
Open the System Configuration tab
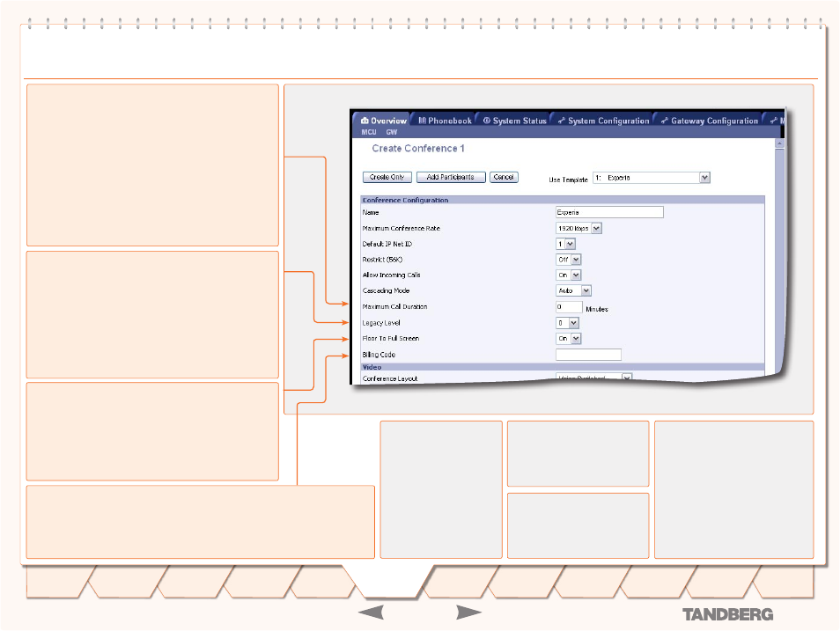point(603,121)
